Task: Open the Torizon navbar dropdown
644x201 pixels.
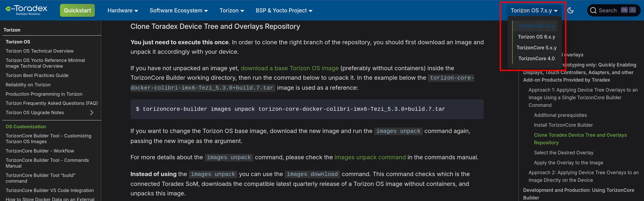Action: pos(232,10)
